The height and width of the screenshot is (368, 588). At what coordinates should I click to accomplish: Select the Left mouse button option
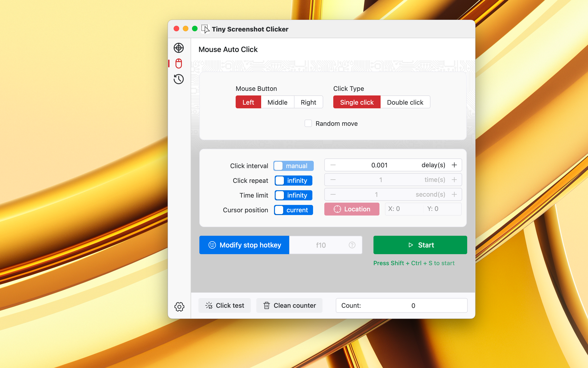point(248,102)
